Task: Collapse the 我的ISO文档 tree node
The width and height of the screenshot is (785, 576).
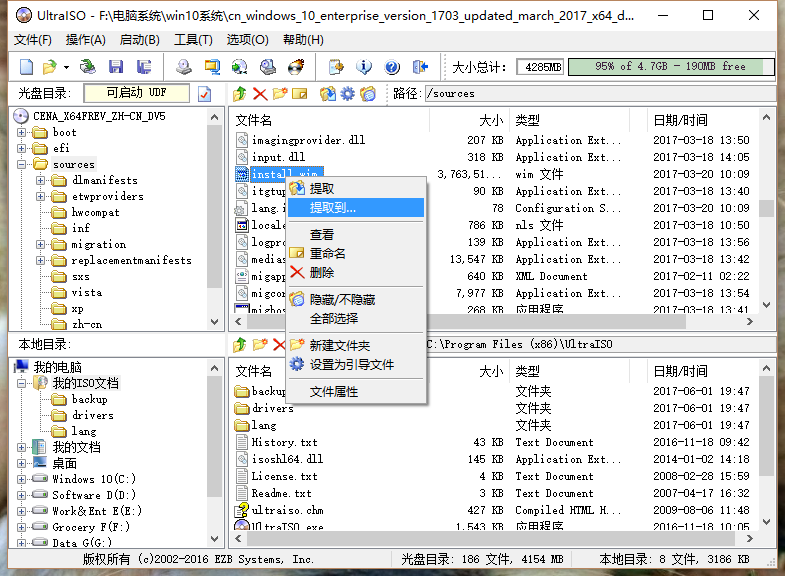Action: (22, 384)
